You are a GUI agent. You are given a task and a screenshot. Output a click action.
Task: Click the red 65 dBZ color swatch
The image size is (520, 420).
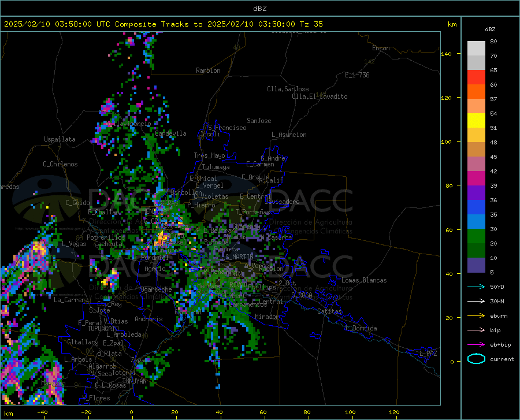[x=476, y=77]
